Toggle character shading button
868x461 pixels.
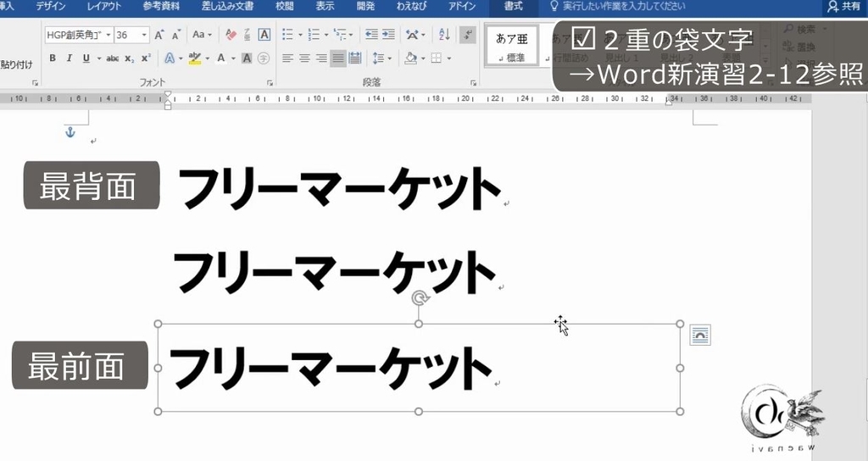247,58
